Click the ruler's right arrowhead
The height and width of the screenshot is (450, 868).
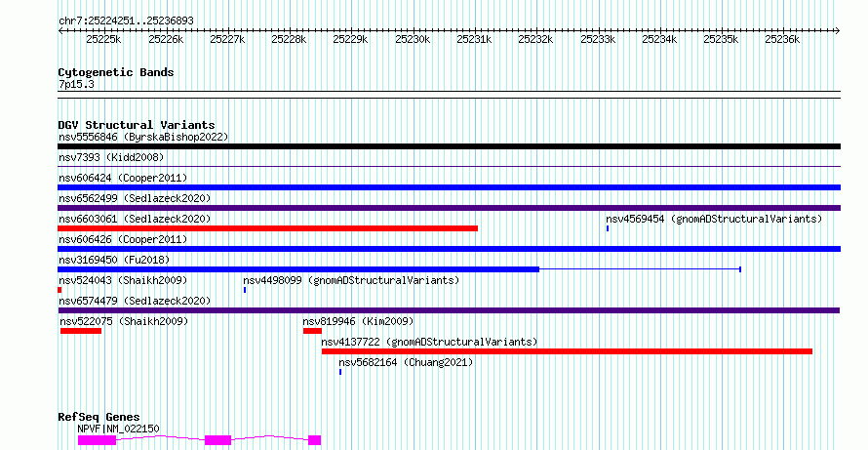click(837, 31)
